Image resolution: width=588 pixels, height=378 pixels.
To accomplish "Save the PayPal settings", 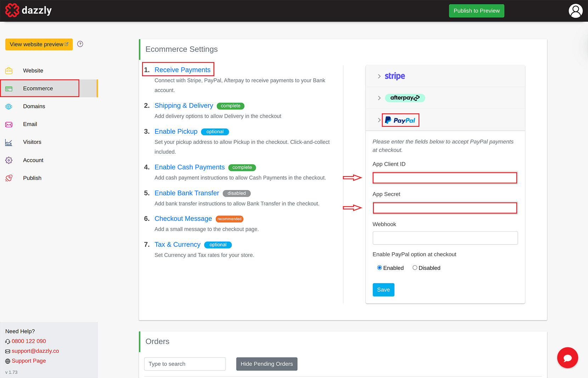I will (383, 290).
